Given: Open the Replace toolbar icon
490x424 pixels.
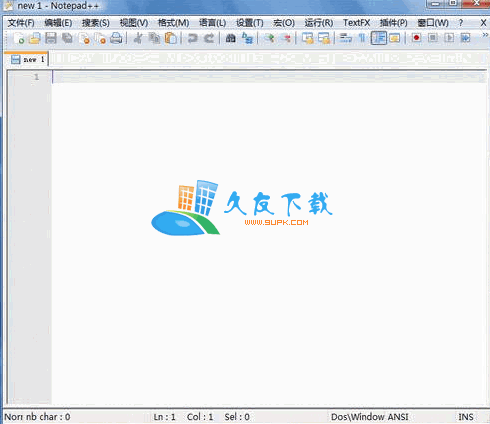Looking at the screenshot, I should click(x=247, y=38).
